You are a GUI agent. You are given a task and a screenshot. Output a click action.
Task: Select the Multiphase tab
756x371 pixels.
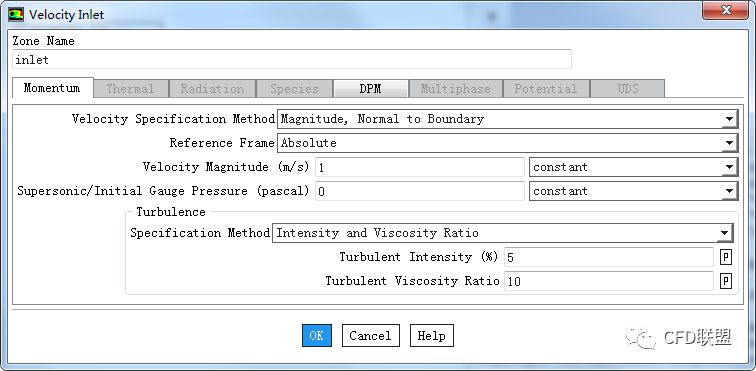point(456,89)
